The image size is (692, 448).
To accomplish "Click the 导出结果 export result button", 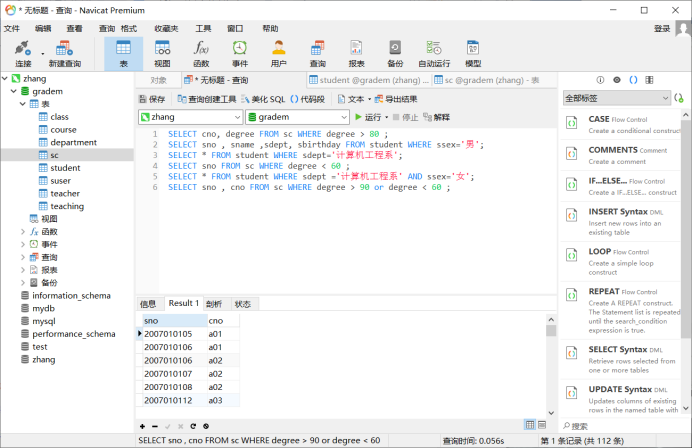I will [x=396, y=99].
